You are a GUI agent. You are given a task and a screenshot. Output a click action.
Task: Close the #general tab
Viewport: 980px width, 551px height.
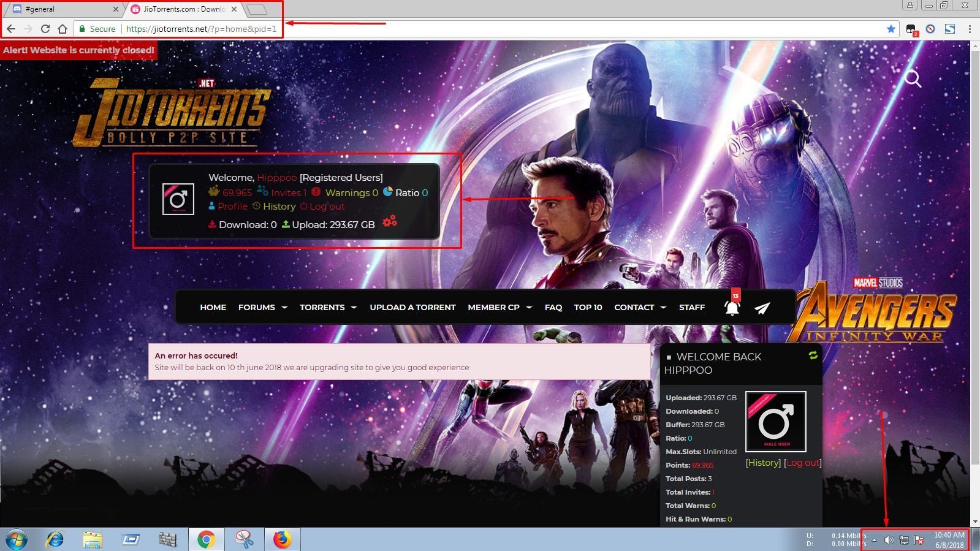pyautogui.click(x=115, y=9)
